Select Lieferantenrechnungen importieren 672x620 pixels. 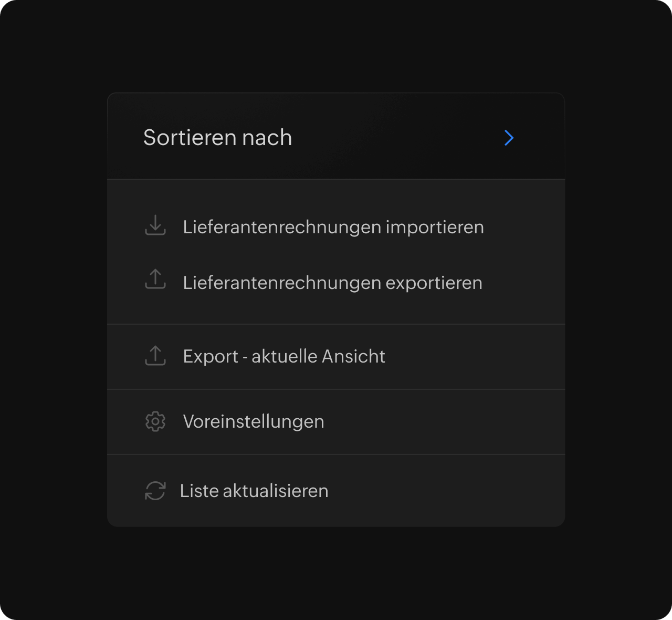click(333, 226)
